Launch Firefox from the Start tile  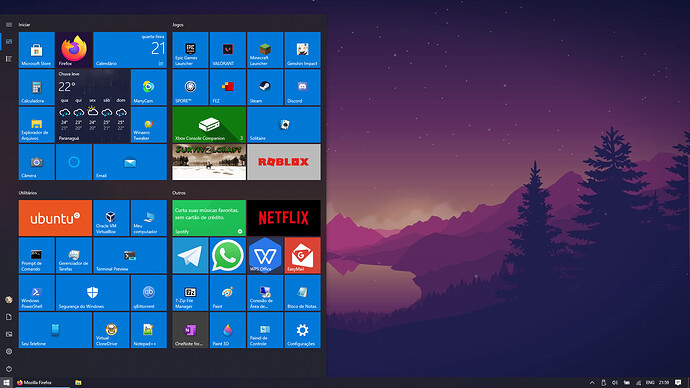(x=74, y=50)
